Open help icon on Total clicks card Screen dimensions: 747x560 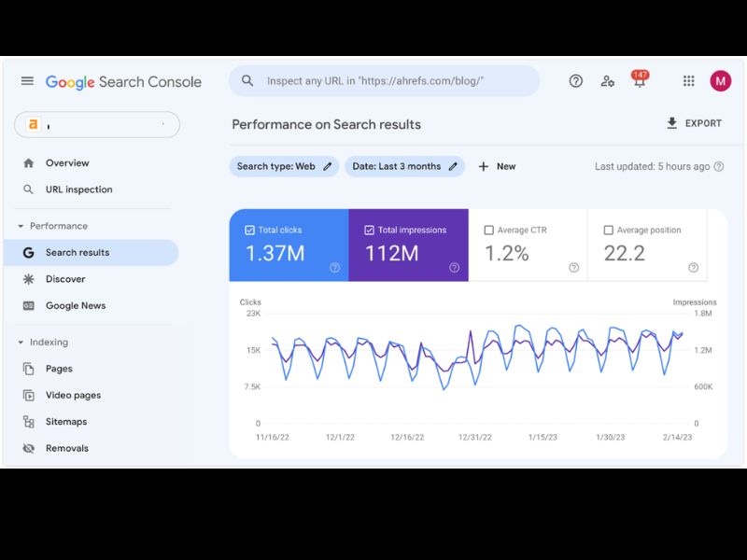[335, 268]
